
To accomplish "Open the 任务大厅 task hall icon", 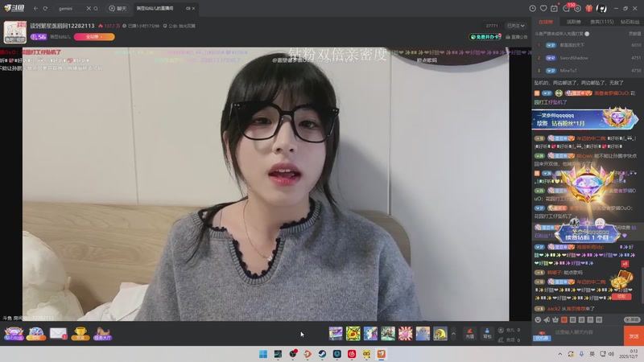I will 102,334.
